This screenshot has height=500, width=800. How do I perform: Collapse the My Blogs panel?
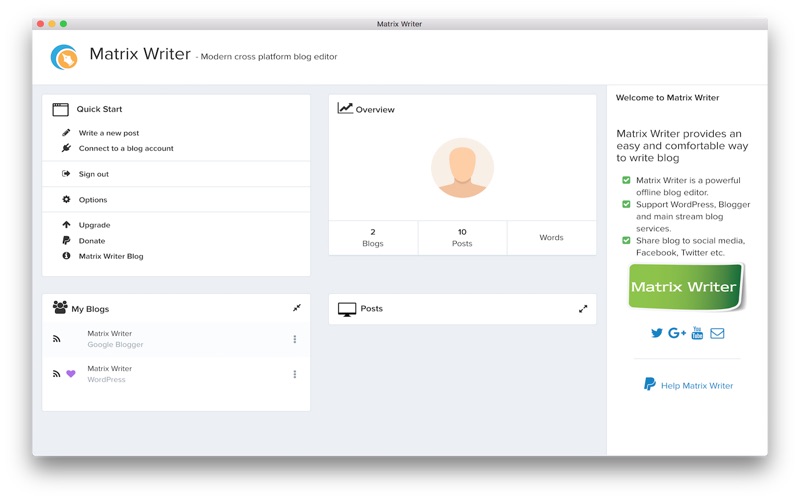[296, 308]
